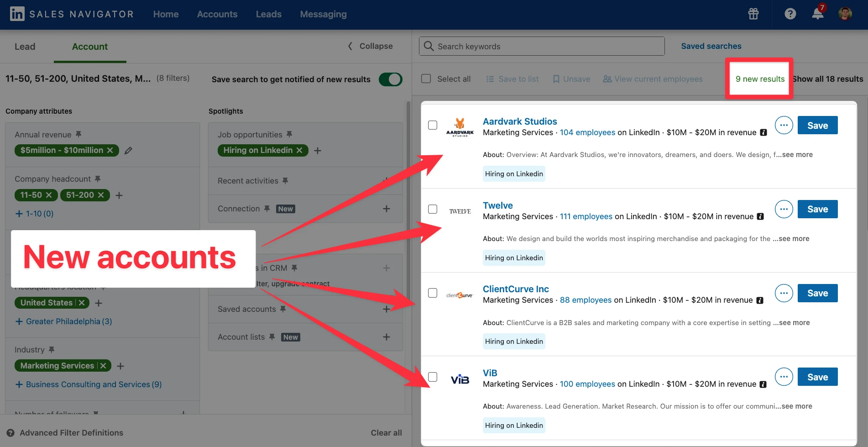Viewport: 868px width, 447px height.
Task: Pin the Recent activities filter
Action: 285,180
